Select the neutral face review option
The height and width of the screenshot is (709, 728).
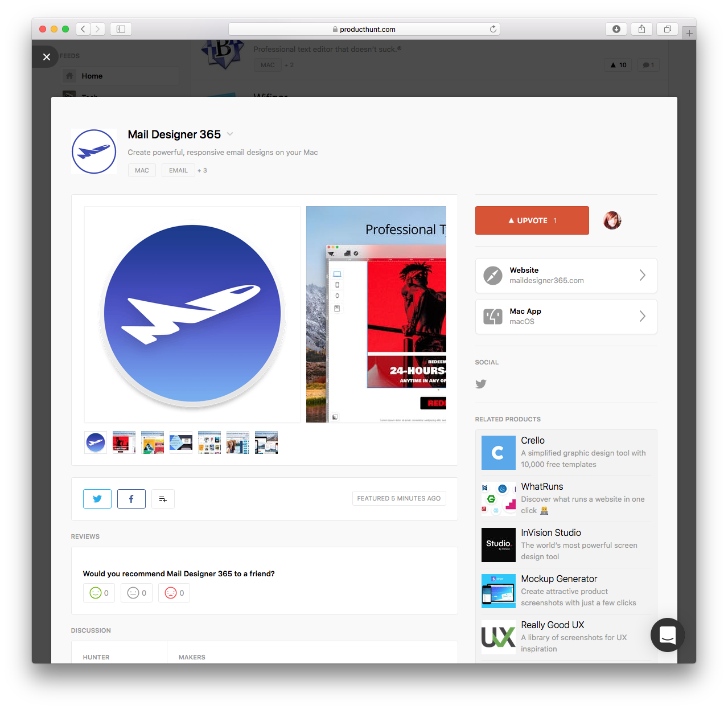[x=137, y=593]
